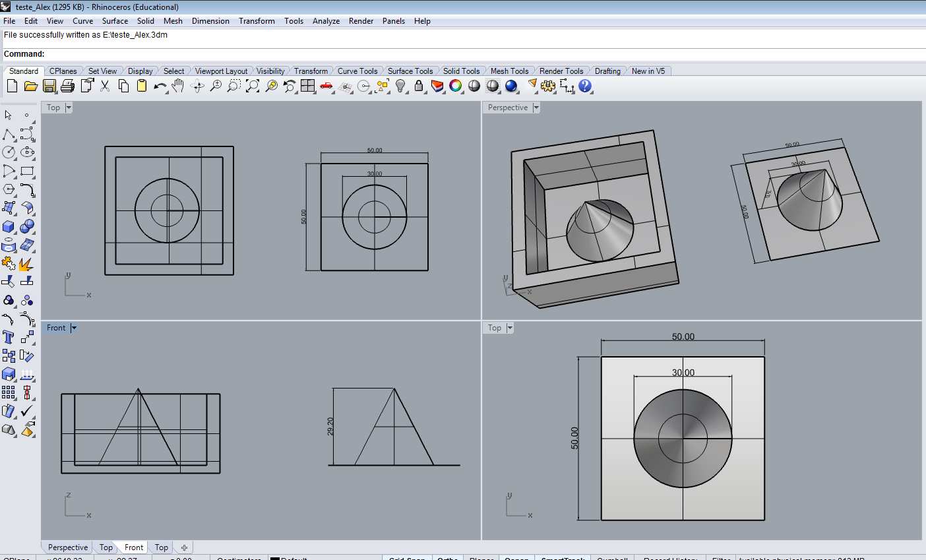Screen dimensions: 926x560
Task: Select the Text object tool
Action: click(x=9, y=338)
